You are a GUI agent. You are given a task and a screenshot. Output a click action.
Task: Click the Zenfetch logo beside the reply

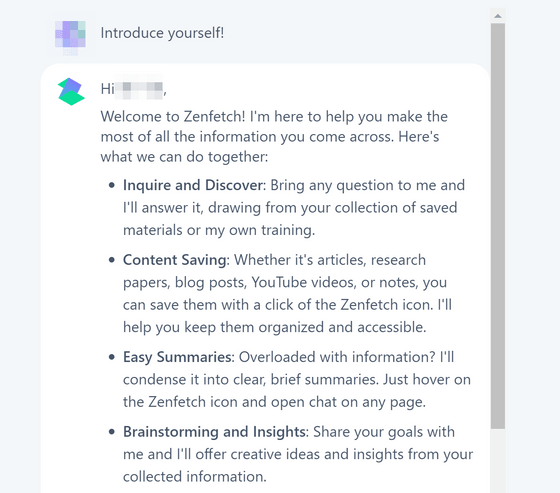[71, 91]
